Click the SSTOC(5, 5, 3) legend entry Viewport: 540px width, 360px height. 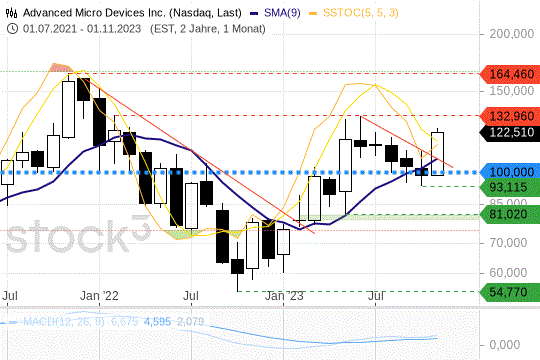pyautogui.click(x=354, y=13)
